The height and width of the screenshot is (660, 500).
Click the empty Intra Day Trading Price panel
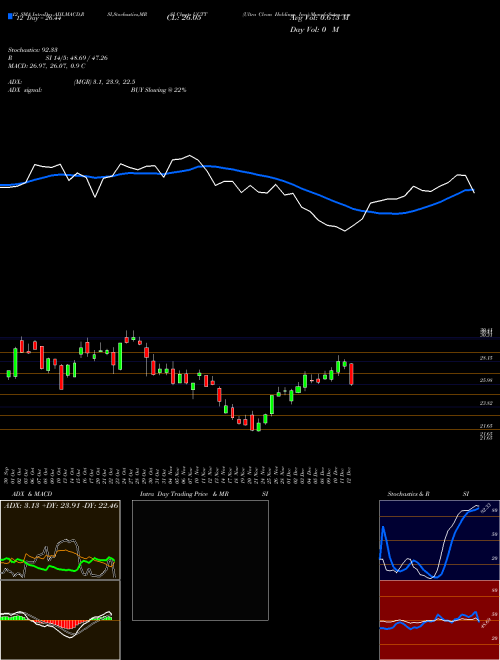(x=200, y=560)
